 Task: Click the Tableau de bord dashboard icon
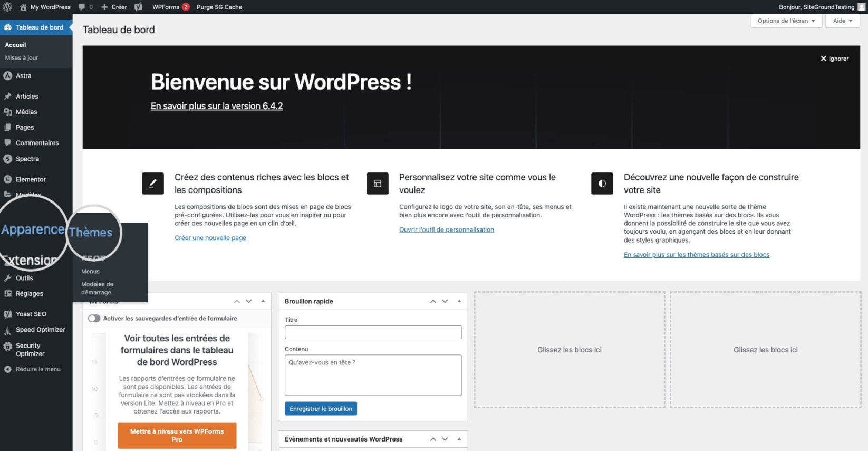(7, 27)
